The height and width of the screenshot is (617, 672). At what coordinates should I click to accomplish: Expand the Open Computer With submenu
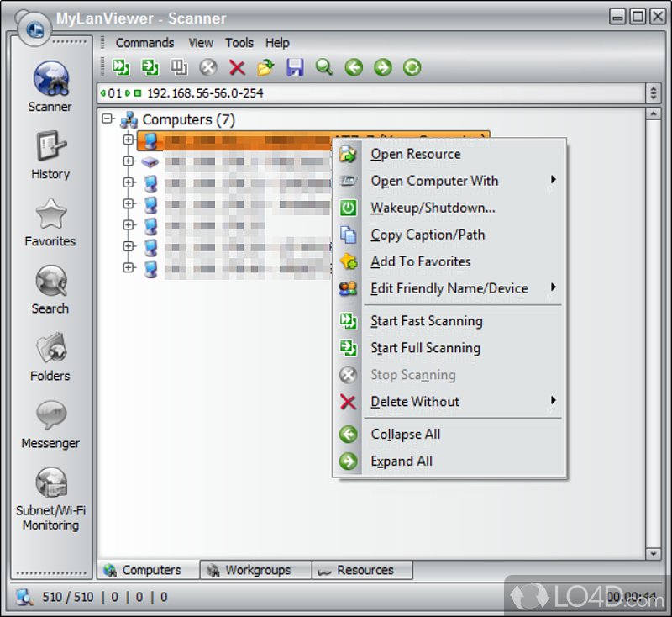[x=434, y=181]
